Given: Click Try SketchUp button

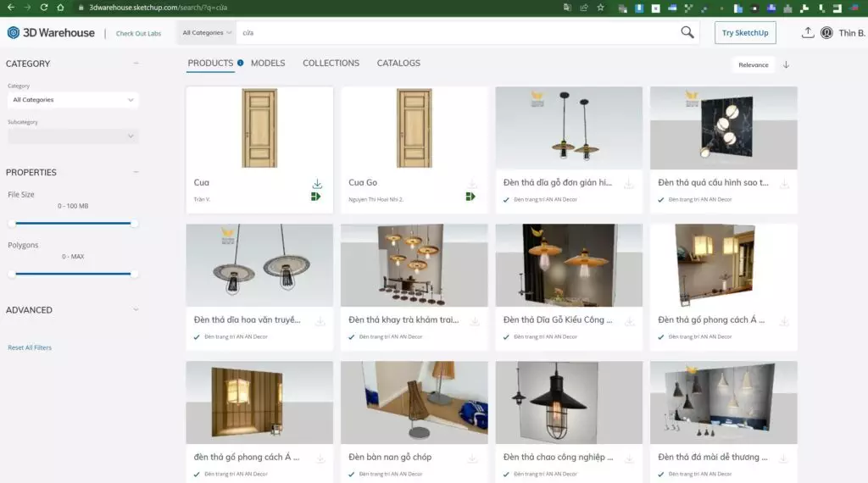Looking at the screenshot, I should click(x=745, y=33).
